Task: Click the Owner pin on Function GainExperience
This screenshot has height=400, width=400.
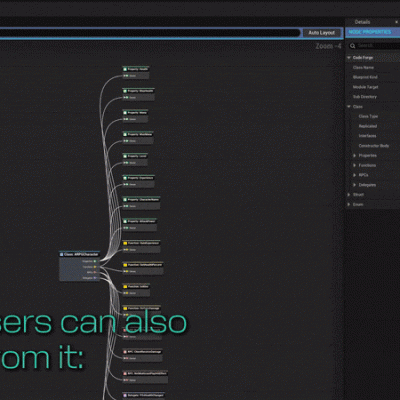Action: pos(126,250)
